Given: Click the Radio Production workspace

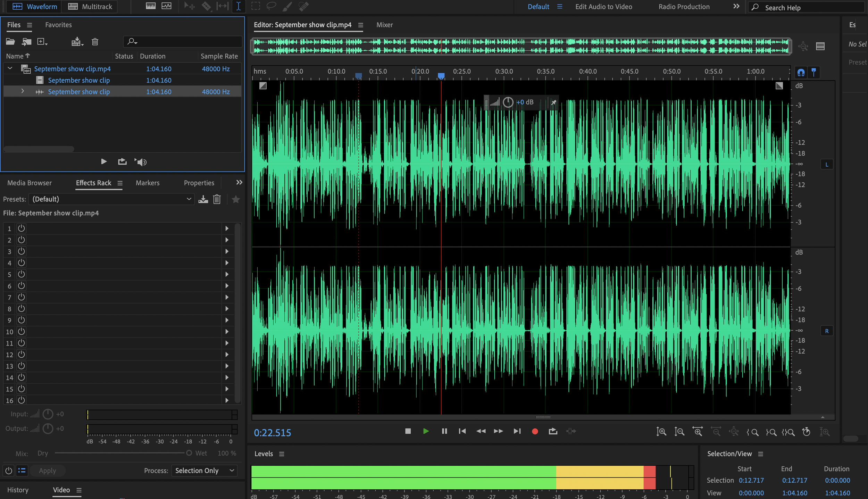Looking at the screenshot, I should tap(684, 7).
